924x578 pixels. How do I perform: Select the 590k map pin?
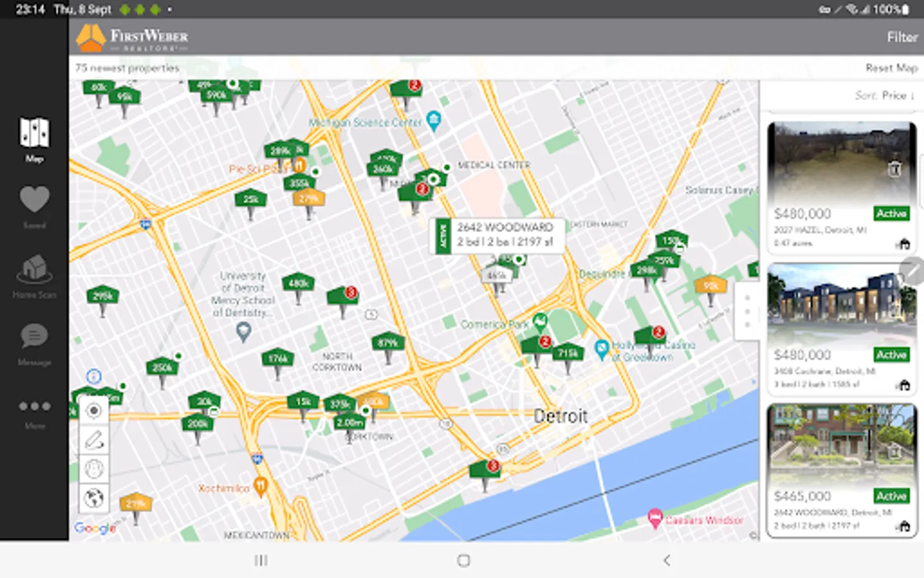pyautogui.click(x=216, y=96)
